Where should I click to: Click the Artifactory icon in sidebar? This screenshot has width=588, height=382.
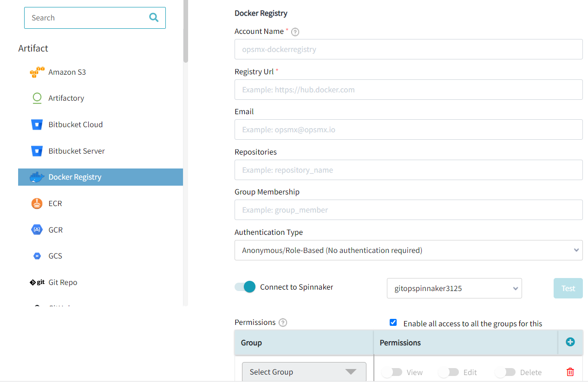click(37, 98)
